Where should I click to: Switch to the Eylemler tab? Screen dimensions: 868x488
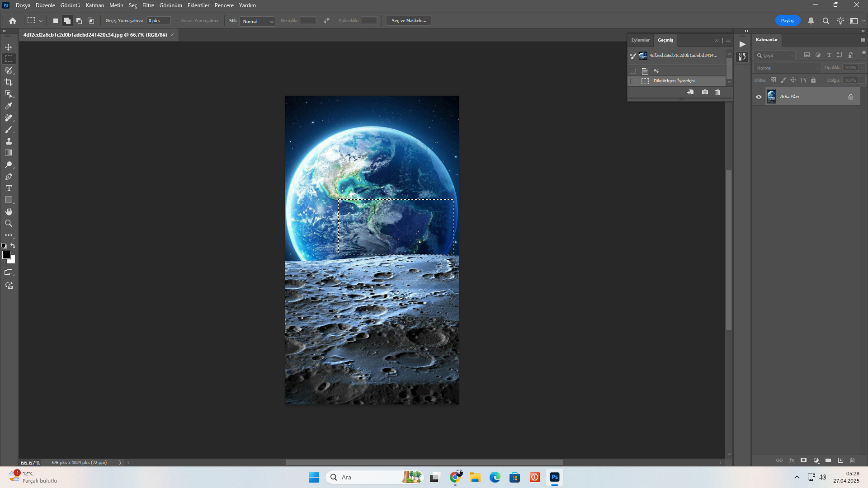tap(640, 40)
